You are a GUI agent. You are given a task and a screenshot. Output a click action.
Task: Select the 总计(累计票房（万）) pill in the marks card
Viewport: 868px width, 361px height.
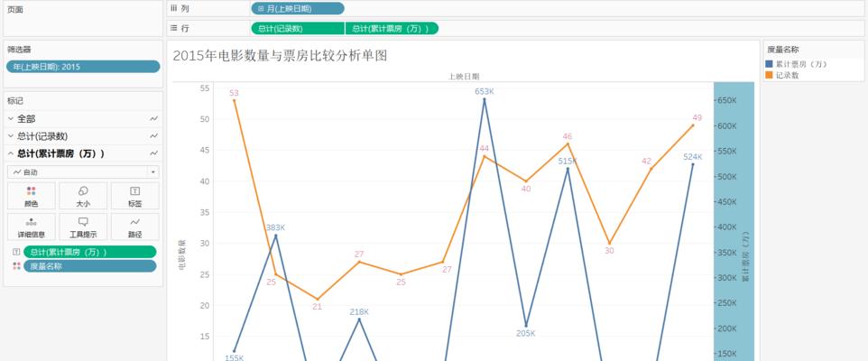(x=89, y=252)
